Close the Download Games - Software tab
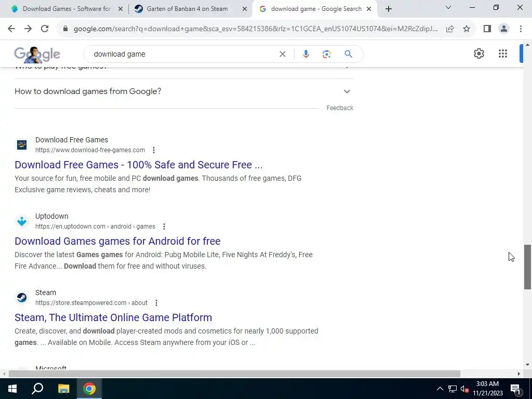 120,9
